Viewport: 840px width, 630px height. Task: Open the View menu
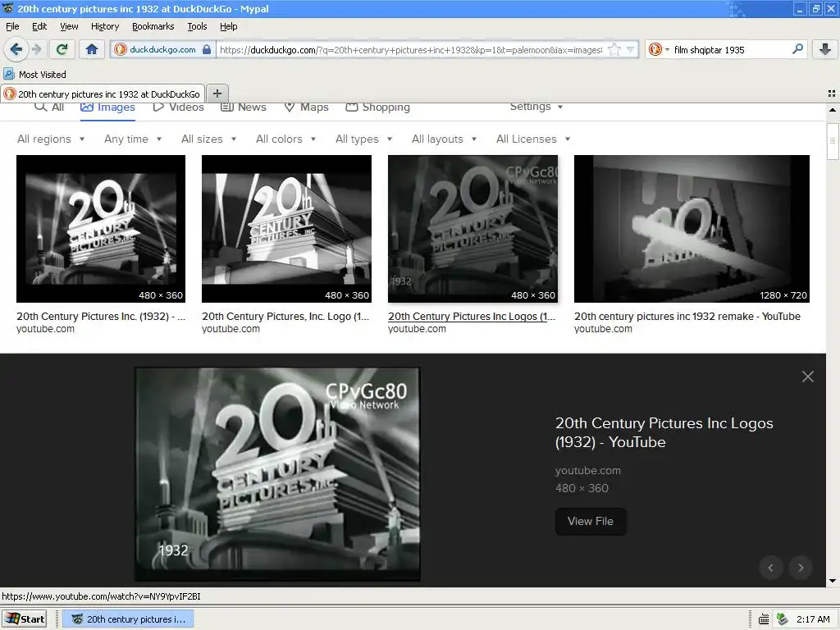click(69, 26)
